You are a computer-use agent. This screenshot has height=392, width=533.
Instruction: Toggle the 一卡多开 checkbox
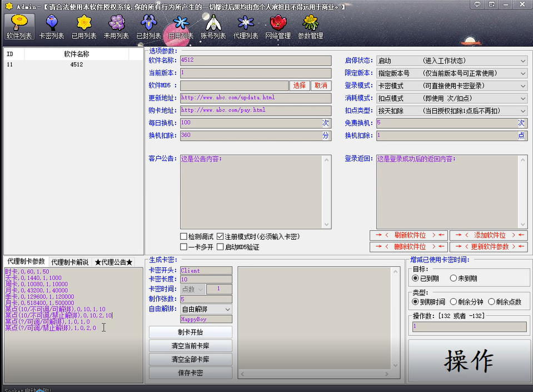click(184, 247)
